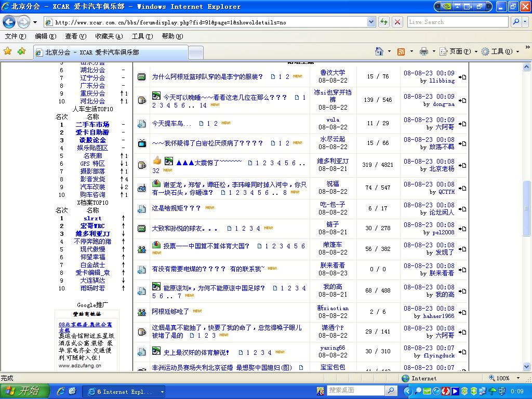Click the RSS feeds icon

401,51
